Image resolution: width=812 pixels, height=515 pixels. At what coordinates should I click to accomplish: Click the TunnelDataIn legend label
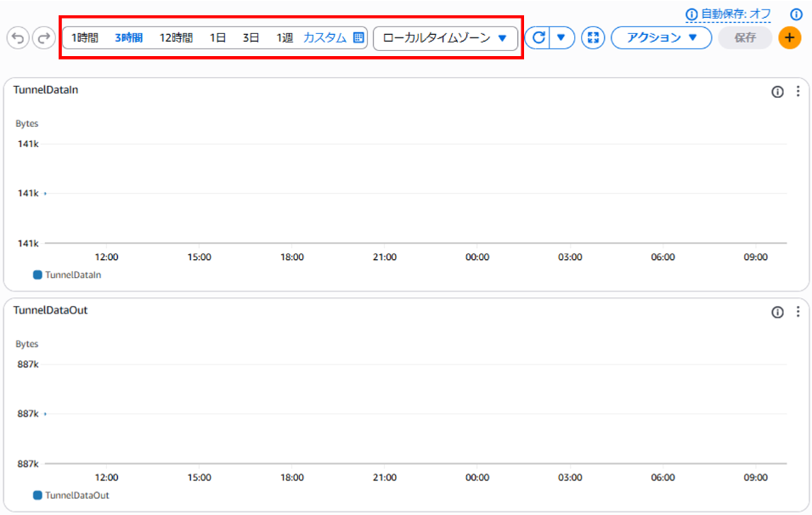point(73,275)
